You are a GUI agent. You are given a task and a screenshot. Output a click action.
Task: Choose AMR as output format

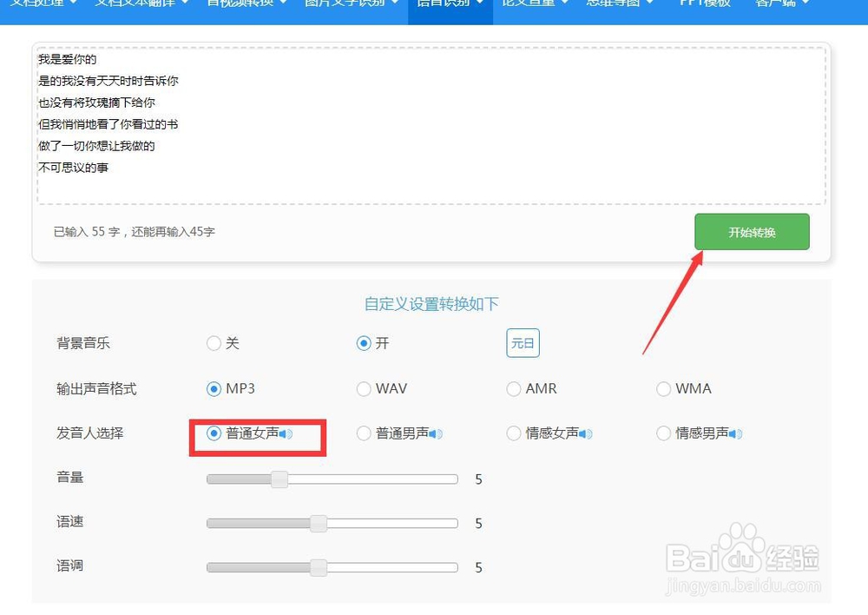click(514, 388)
